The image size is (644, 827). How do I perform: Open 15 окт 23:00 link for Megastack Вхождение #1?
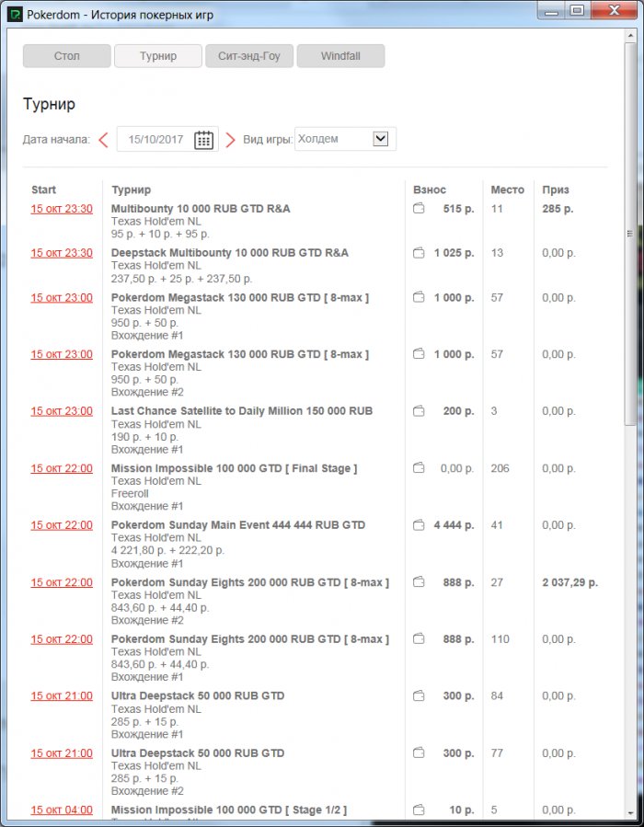(x=62, y=297)
